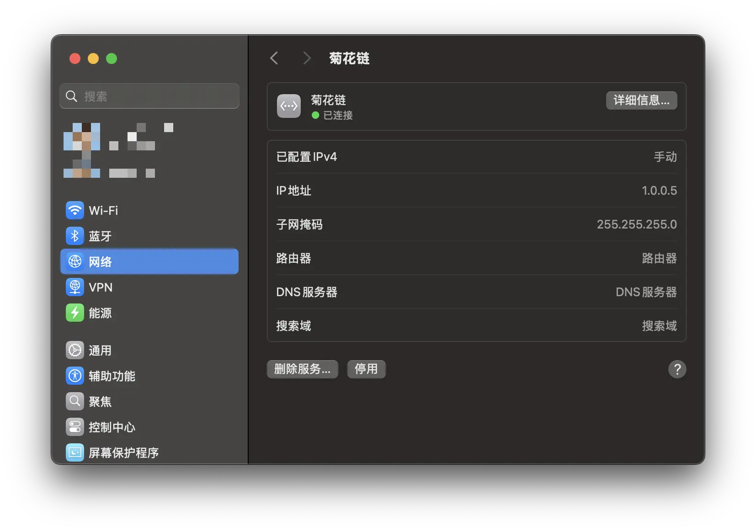Open the Energy (能源) lightning icon
756x532 pixels.
[75, 313]
